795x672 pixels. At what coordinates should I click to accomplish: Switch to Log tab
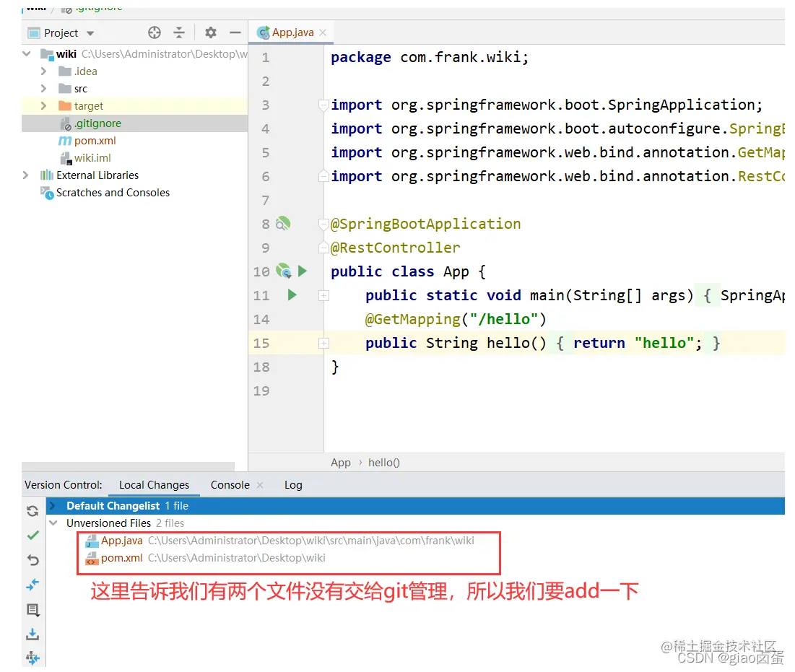pyautogui.click(x=293, y=485)
